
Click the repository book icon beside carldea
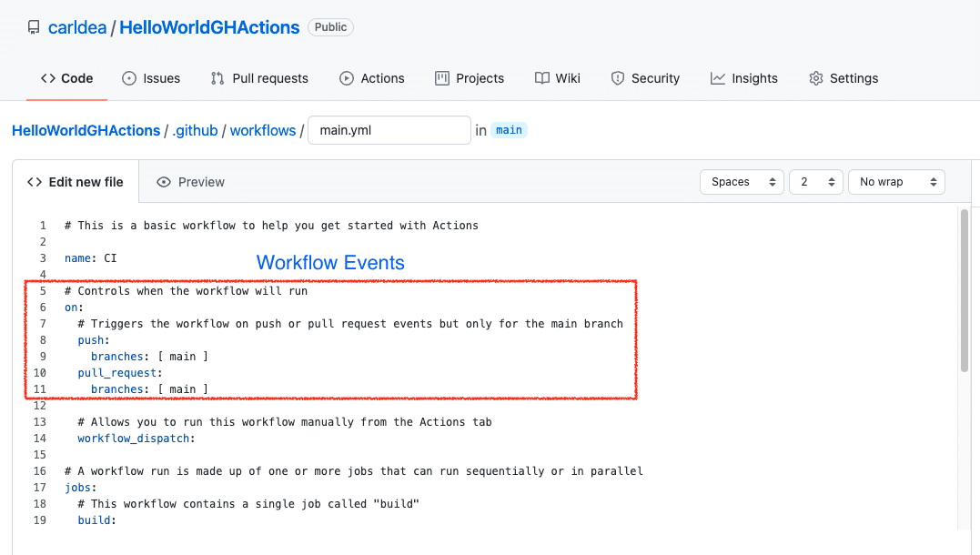coord(34,27)
